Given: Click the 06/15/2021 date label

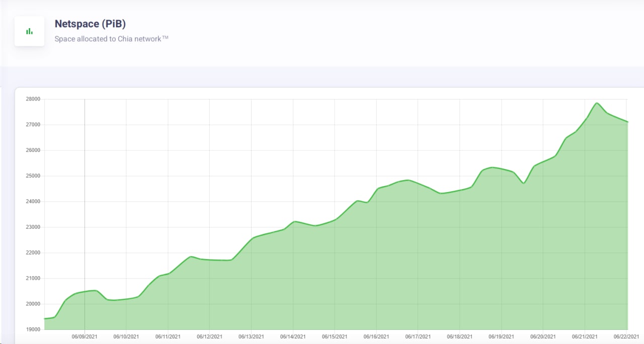Looking at the screenshot, I should pyautogui.click(x=335, y=336).
